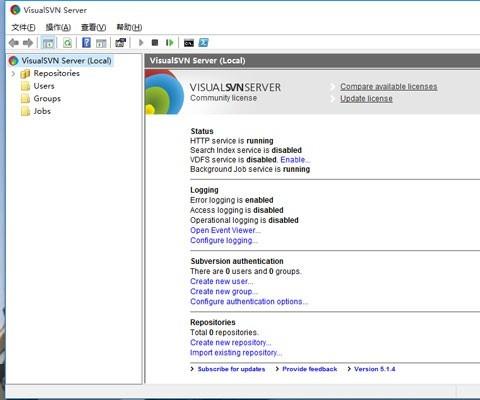
Task: Open the 查看(V) menu
Action: pyautogui.click(x=94, y=27)
